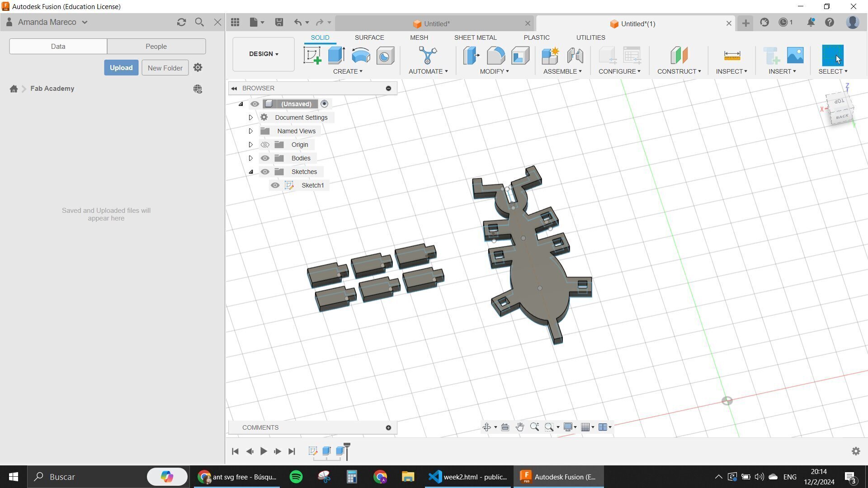
Task: Expand Named Views node
Action: pyautogui.click(x=250, y=131)
